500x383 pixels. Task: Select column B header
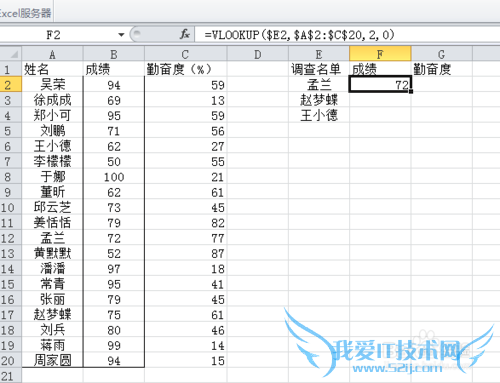pos(114,54)
